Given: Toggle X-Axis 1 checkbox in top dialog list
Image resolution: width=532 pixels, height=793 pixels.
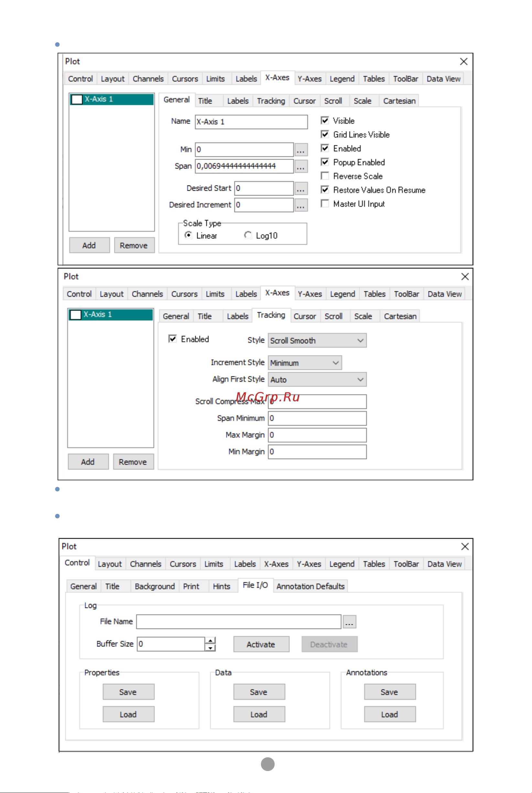Looking at the screenshot, I should (x=77, y=99).
